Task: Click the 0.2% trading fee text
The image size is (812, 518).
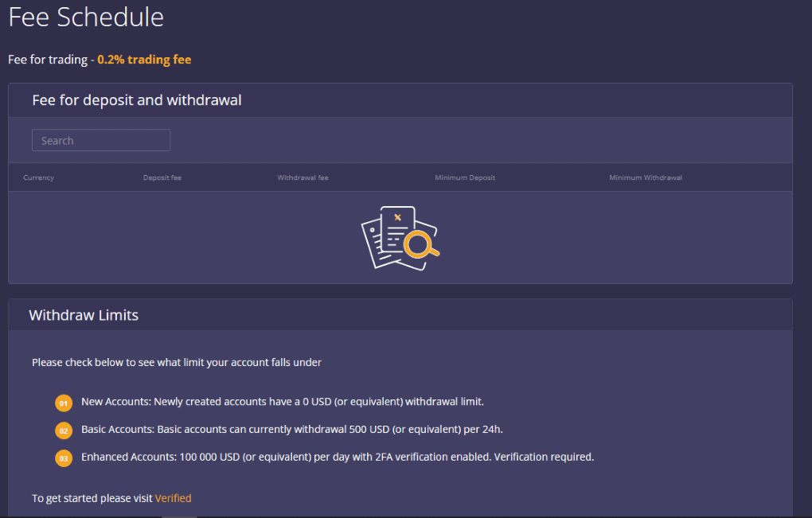Action: [x=144, y=59]
